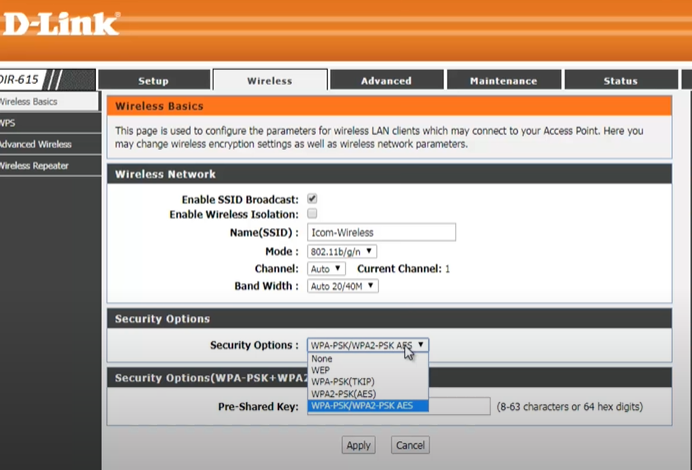Image resolution: width=692 pixels, height=470 pixels.
Task: Select None from security options list
Action: click(x=322, y=358)
